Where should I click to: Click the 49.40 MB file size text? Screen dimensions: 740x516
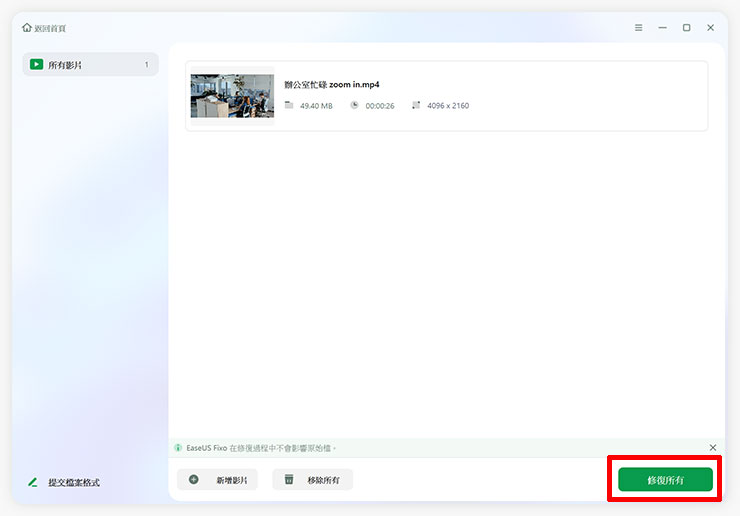tap(316, 106)
